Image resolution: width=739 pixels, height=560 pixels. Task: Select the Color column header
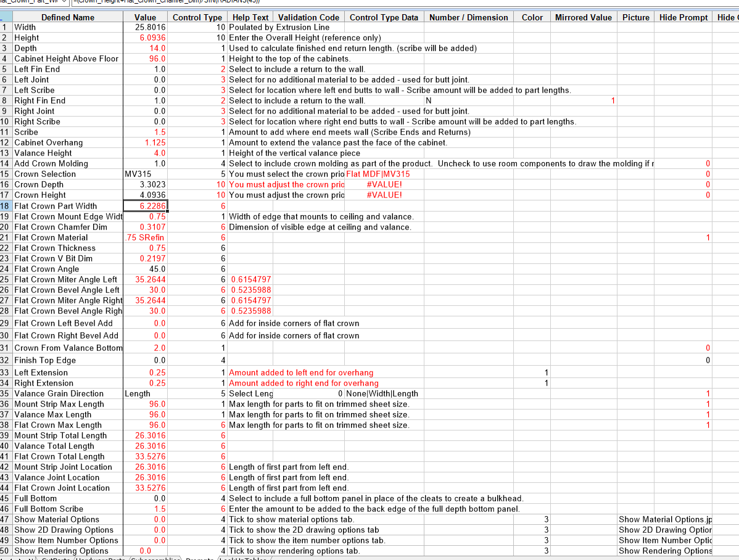(532, 17)
